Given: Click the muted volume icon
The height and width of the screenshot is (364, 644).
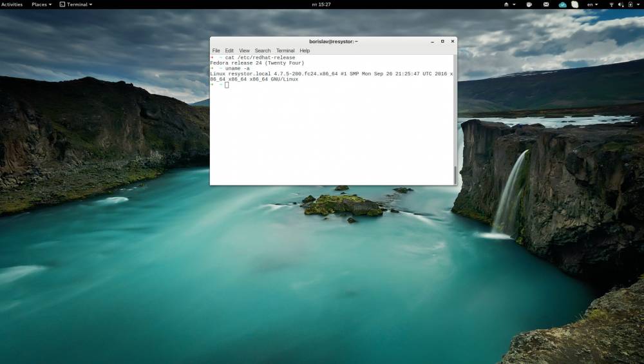Looking at the screenshot, I should click(621, 5).
